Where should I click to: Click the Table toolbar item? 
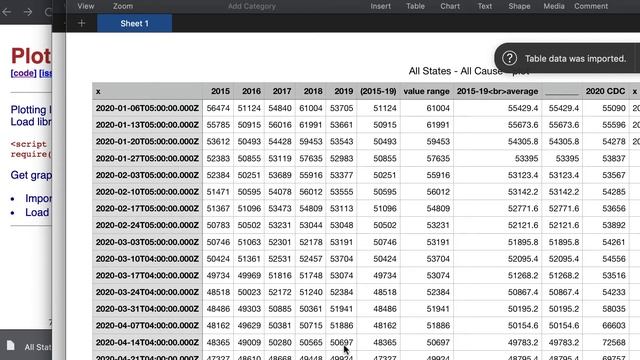pyautogui.click(x=415, y=6)
